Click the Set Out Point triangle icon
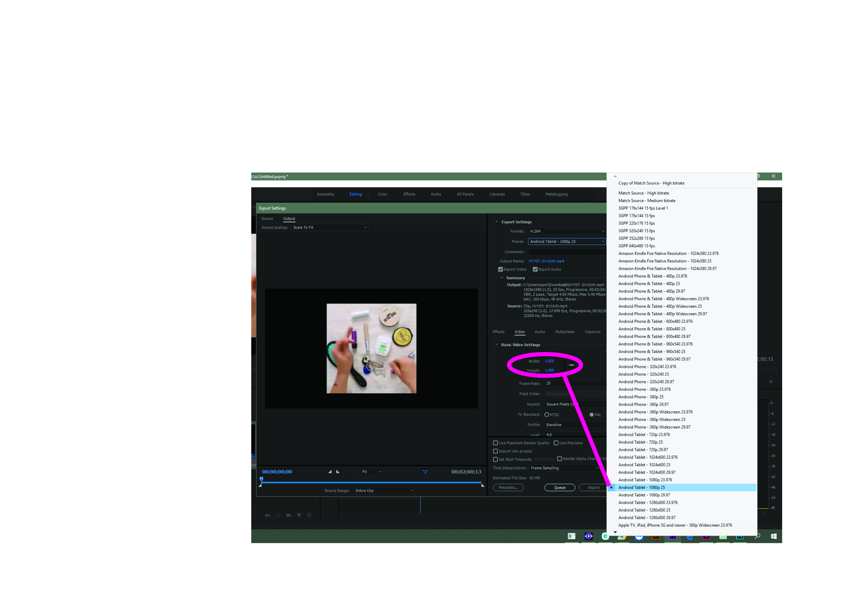The width and height of the screenshot is (868, 614). pyautogui.click(x=338, y=472)
